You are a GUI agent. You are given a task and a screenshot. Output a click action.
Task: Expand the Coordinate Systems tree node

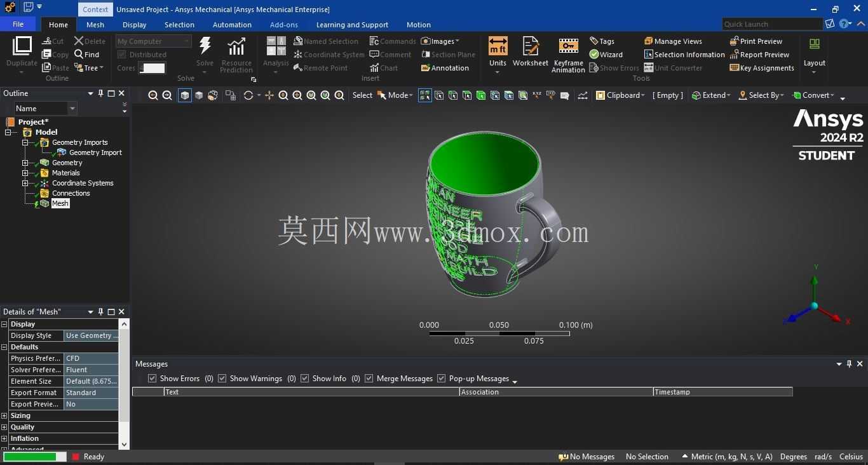(25, 183)
